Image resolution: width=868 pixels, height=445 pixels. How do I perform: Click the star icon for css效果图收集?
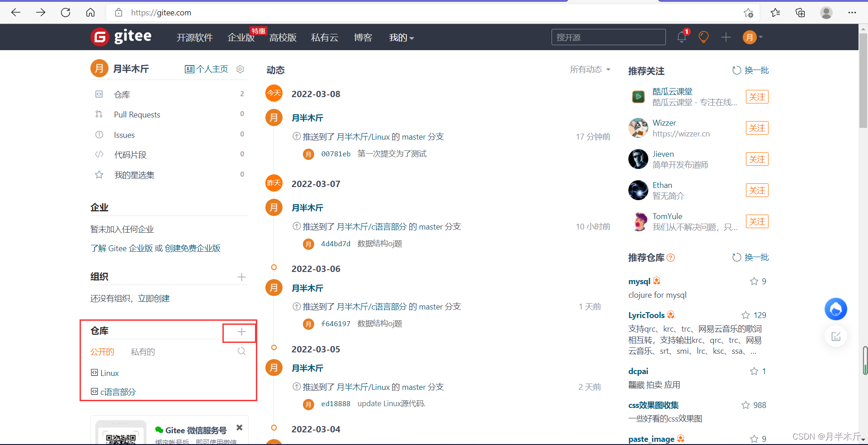coord(745,405)
